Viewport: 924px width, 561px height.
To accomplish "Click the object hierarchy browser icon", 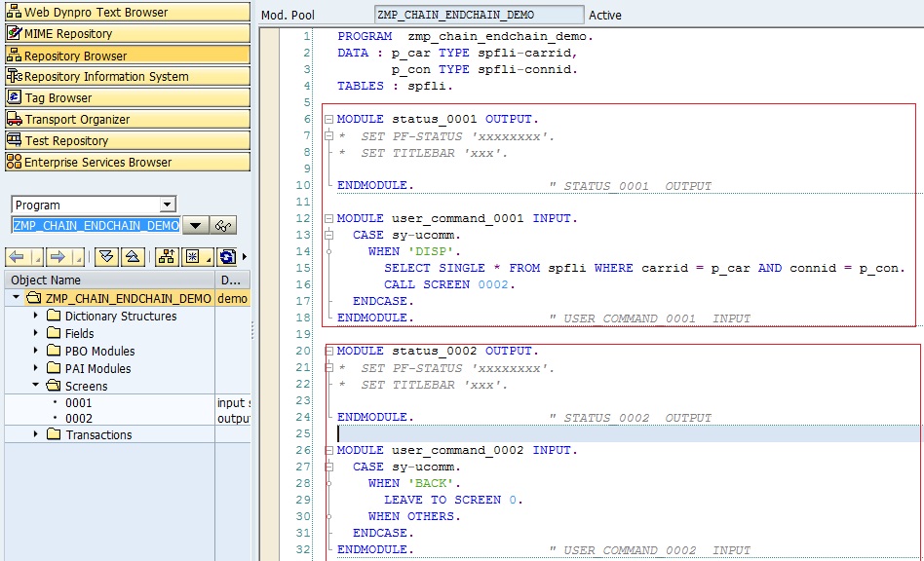I will coord(165,257).
